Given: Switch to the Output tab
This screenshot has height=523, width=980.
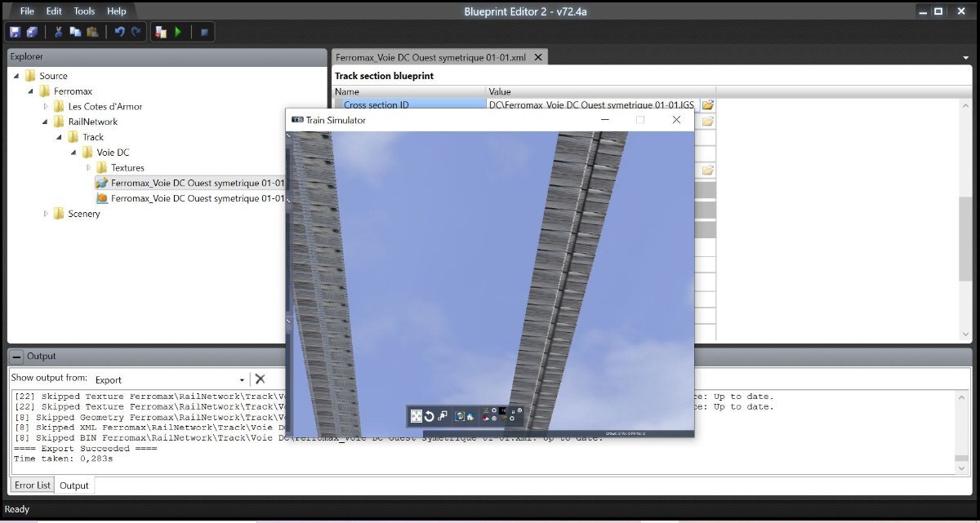Looking at the screenshot, I should (74, 485).
